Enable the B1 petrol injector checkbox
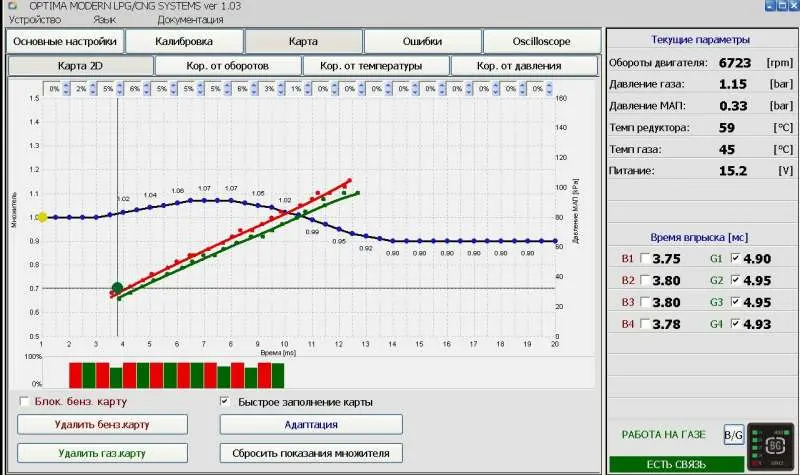This screenshot has width=800, height=475. [x=645, y=259]
